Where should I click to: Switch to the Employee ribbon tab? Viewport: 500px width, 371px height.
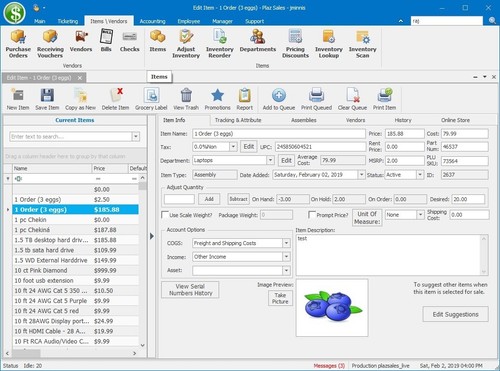click(189, 21)
